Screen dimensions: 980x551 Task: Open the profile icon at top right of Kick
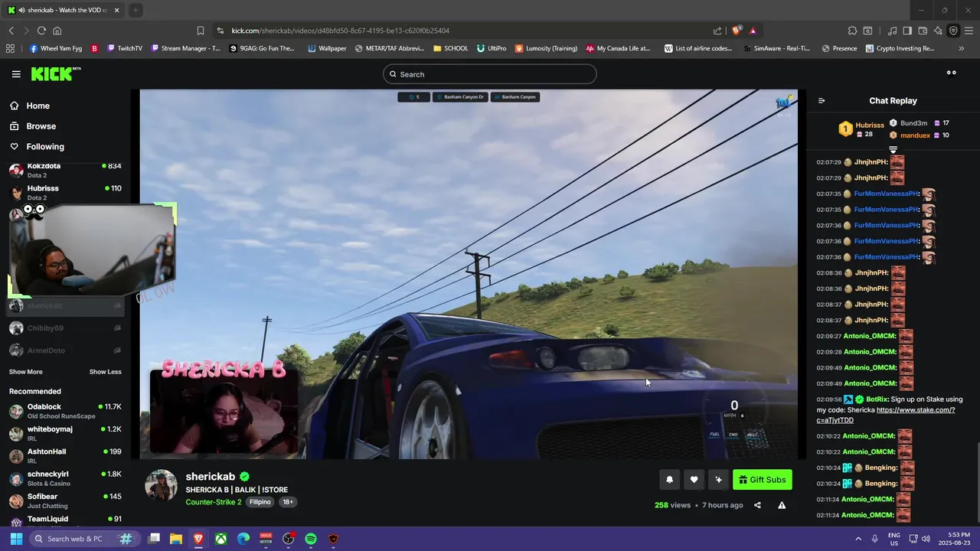tap(951, 73)
